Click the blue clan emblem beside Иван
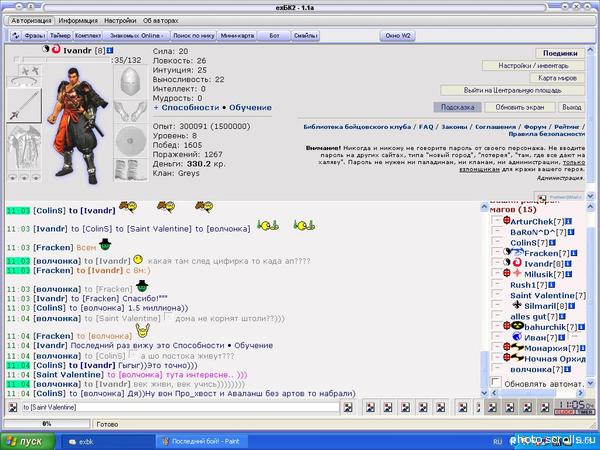The image size is (600, 450). 517,337
